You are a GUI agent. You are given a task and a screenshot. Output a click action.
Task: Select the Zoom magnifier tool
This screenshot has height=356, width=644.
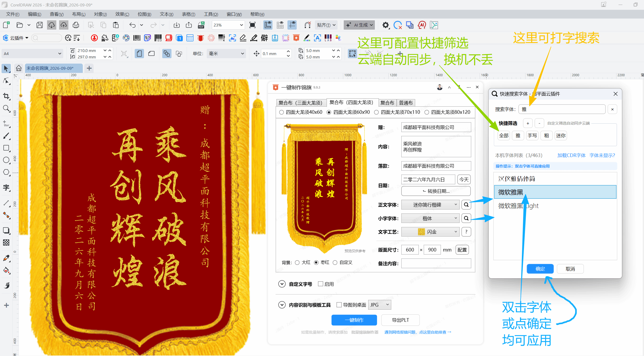click(x=6, y=109)
